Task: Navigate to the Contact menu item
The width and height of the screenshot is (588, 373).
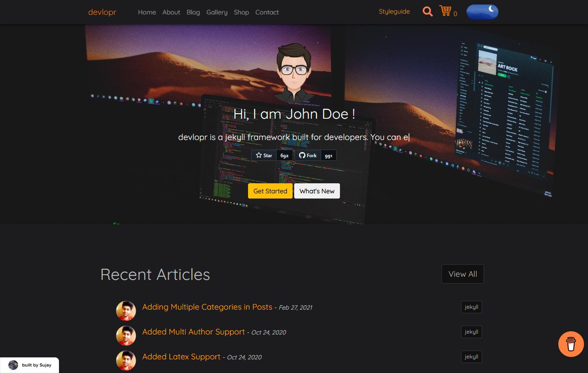Action: 267,12
